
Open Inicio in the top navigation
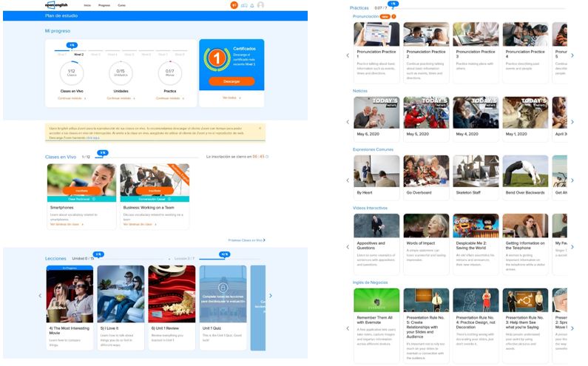point(87,5)
